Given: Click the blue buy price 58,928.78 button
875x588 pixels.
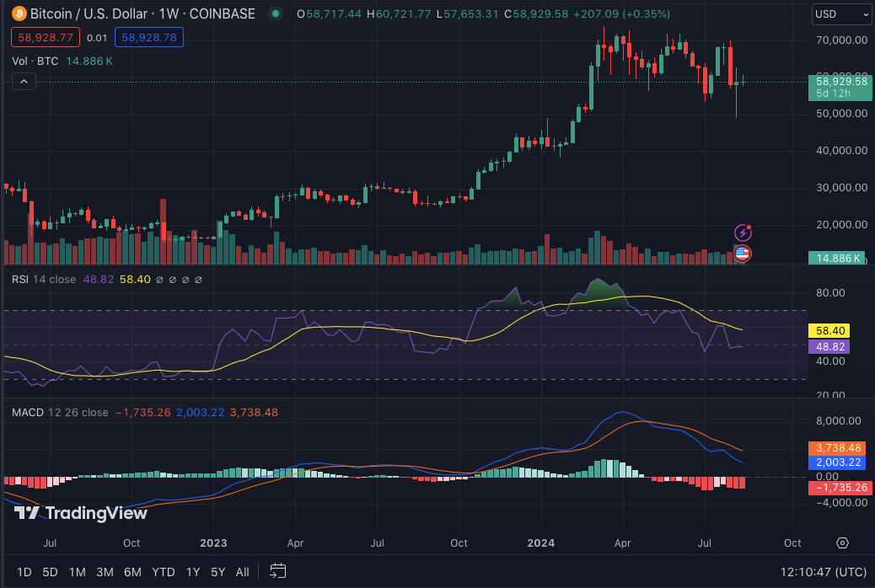Looking at the screenshot, I should 149,37.
